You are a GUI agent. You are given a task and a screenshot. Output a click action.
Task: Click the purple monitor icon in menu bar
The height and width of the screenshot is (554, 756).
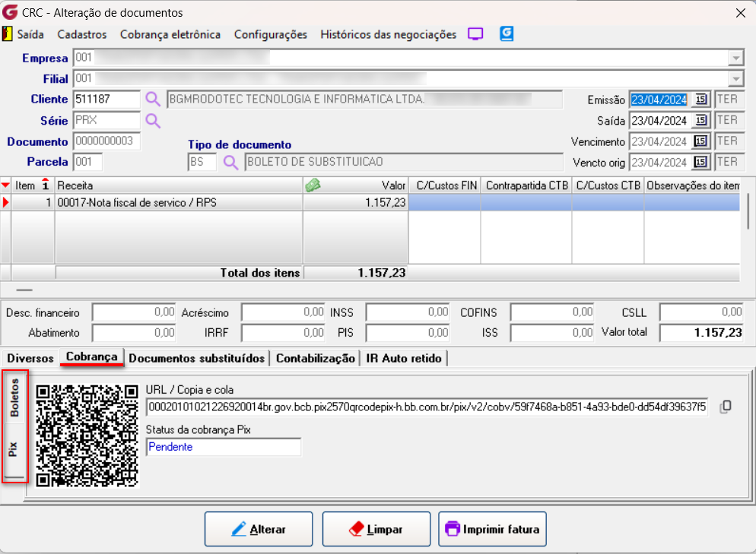(475, 34)
